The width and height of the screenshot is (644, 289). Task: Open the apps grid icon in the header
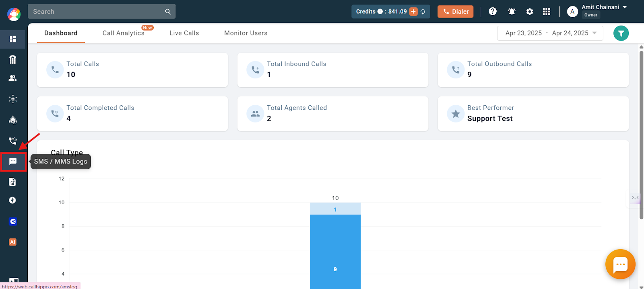click(546, 12)
